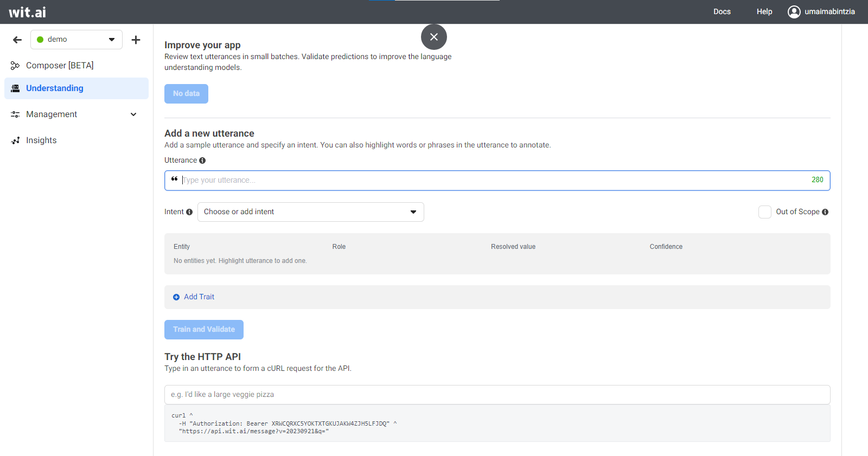Expand the Management section chevron

pyautogui.click(x=133, y=114)
